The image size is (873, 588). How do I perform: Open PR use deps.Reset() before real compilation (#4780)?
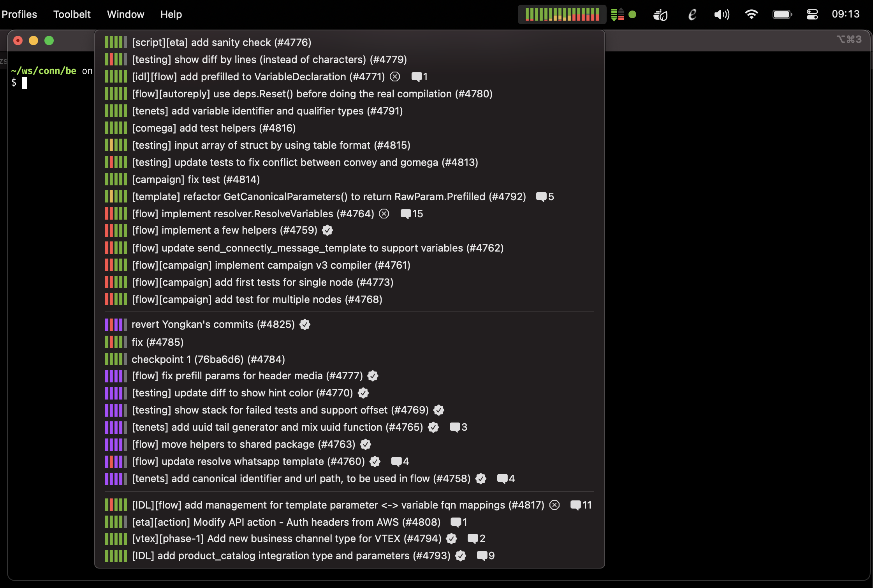(349, 93)
